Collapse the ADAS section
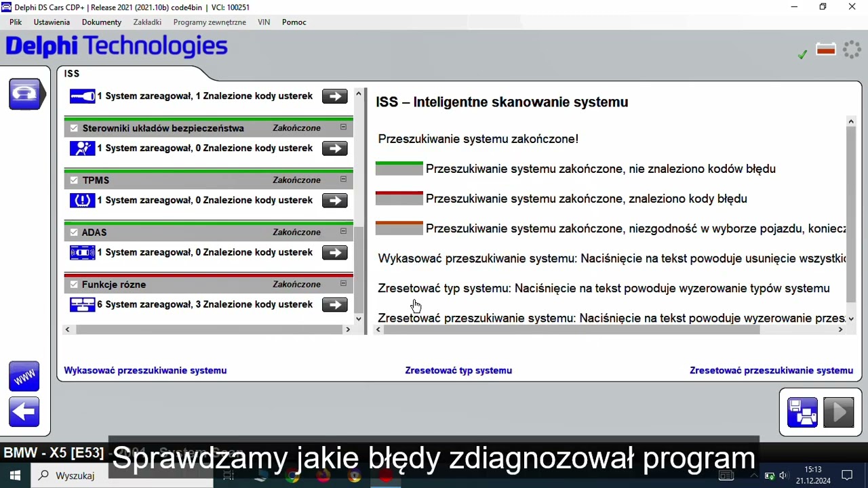This screenshot has height=488, width=868. pyautogui.click(x=343, y=232)
